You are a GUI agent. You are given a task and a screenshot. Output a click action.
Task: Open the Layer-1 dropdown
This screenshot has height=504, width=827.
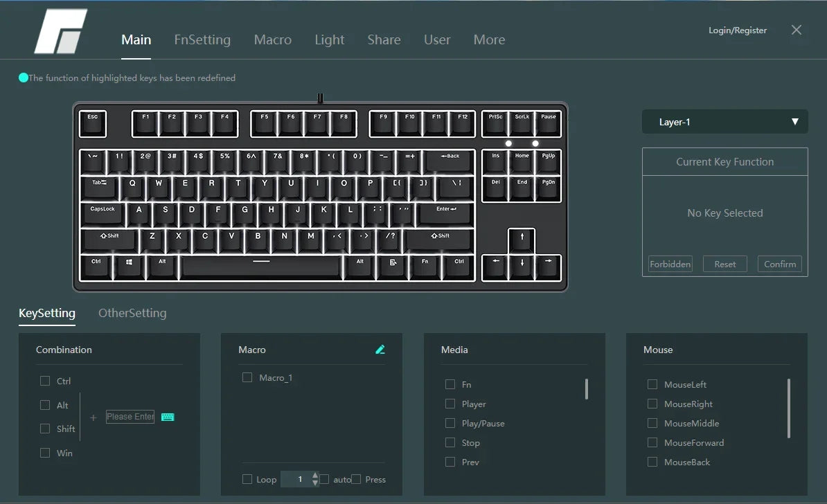(724, 122)
